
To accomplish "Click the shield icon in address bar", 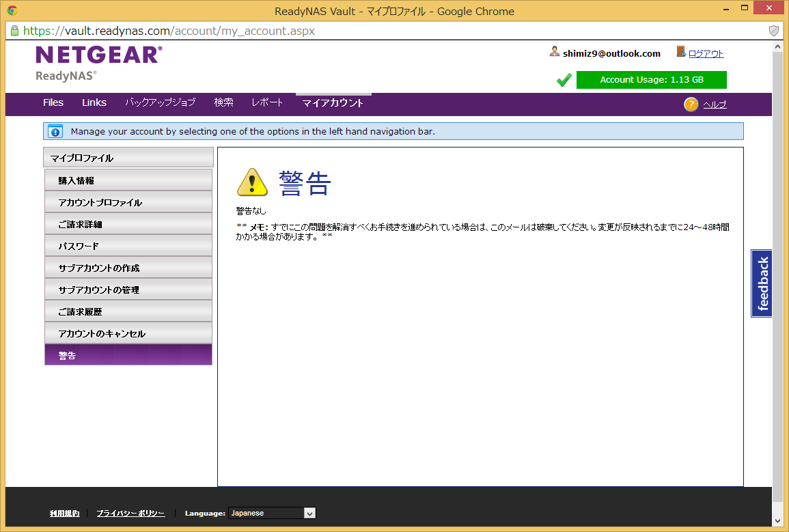I will pos(774,31).
